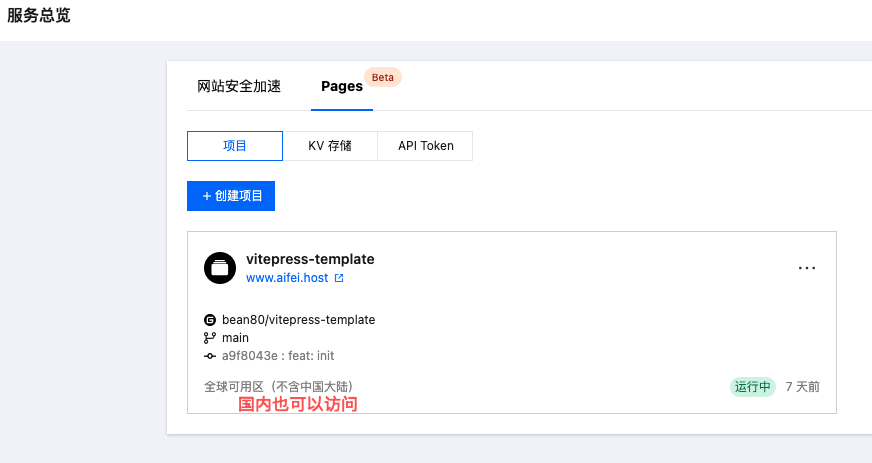Click the external link icon beside www.aifei.host
Screen dimensions: 872x463
coord(339,278)
